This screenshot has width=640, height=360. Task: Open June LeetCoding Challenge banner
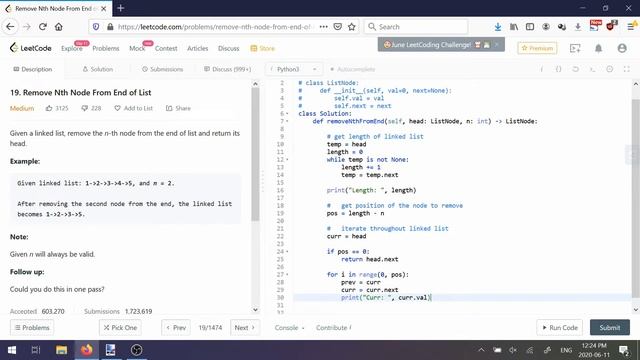(x=441, y=44)
